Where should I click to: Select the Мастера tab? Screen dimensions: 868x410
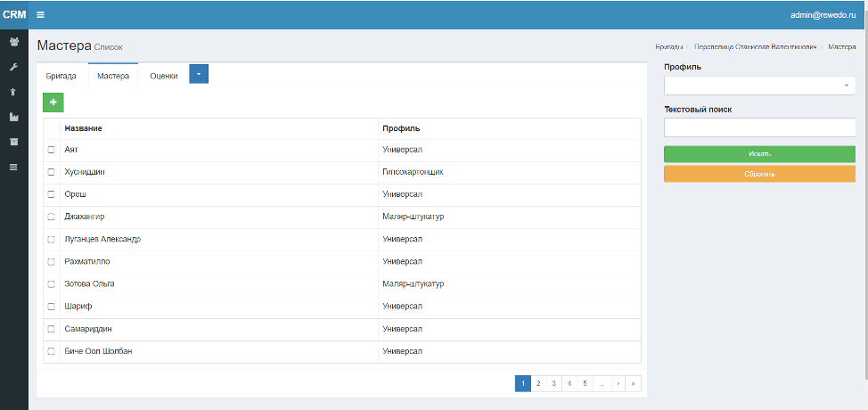point(113,76)
